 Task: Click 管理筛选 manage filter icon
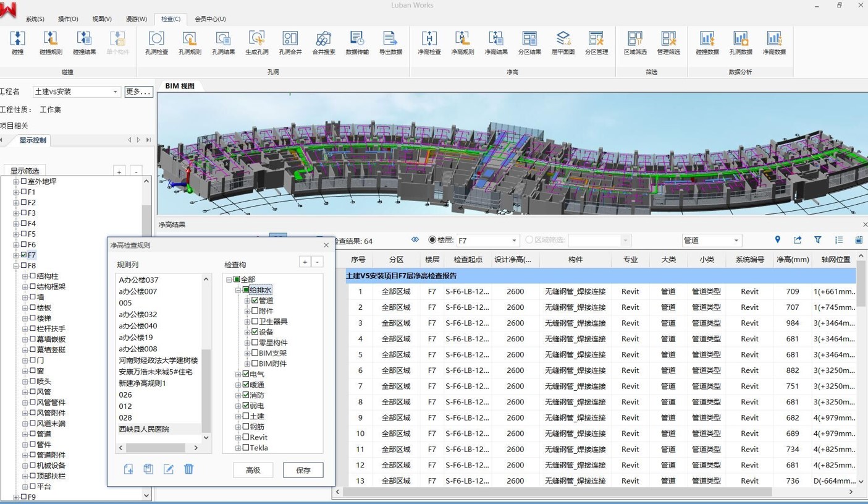coord(668,43)
